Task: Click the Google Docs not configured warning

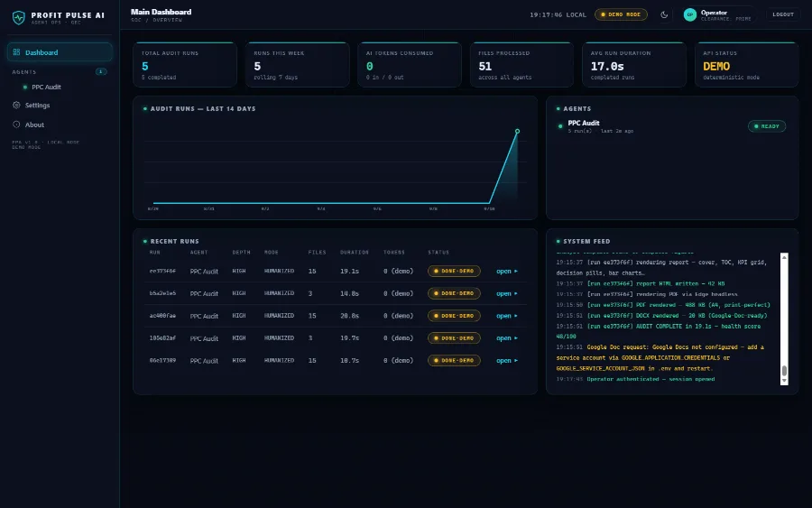Action: pos(660,358)
